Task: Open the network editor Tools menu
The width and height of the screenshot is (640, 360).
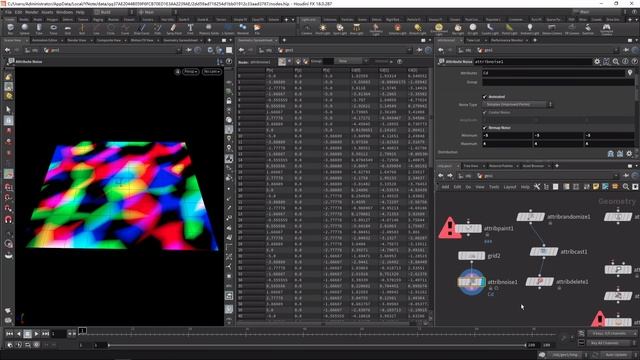Action: pos(494,187)
